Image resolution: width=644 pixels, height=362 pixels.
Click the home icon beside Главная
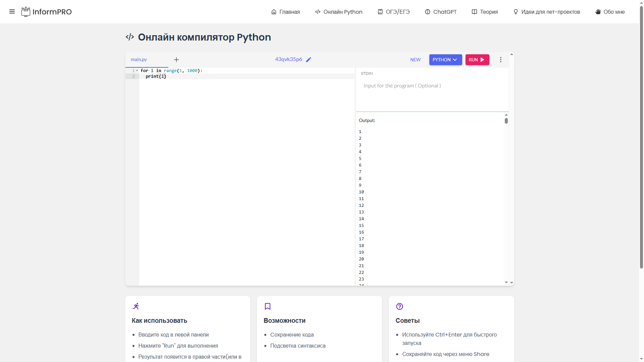tap(274, 12)
